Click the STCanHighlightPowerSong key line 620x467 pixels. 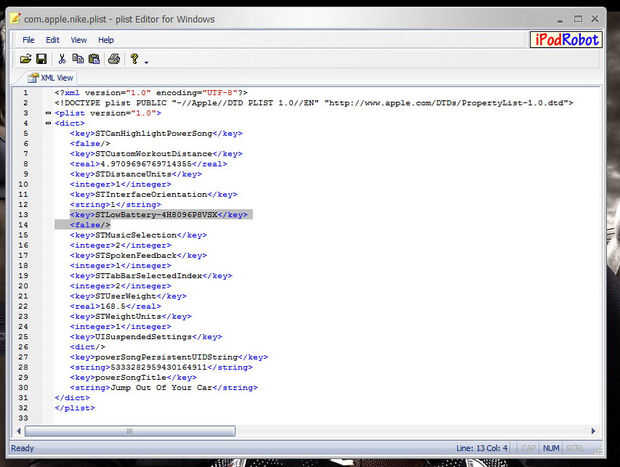156,133
